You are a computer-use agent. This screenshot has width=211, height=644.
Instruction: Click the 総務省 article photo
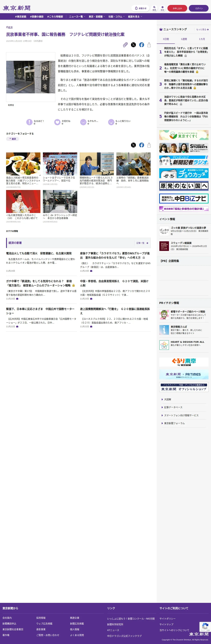click(x=31, y=77)
